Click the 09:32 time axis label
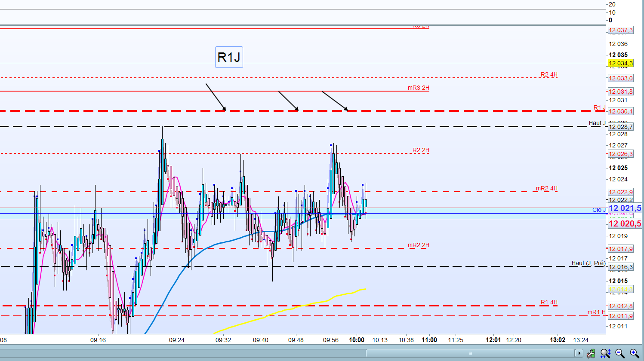This screenshot has height=361, width=644. click(223, 340)
